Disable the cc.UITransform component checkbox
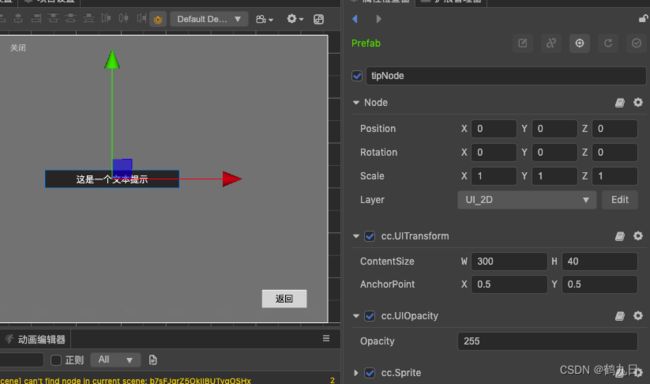 coord(369,236)
